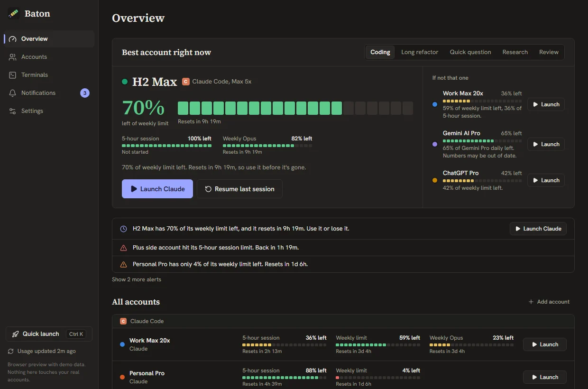Click the play icon in Launch Claude primary button
The image size is (588, 389).
tap(134, 189)
